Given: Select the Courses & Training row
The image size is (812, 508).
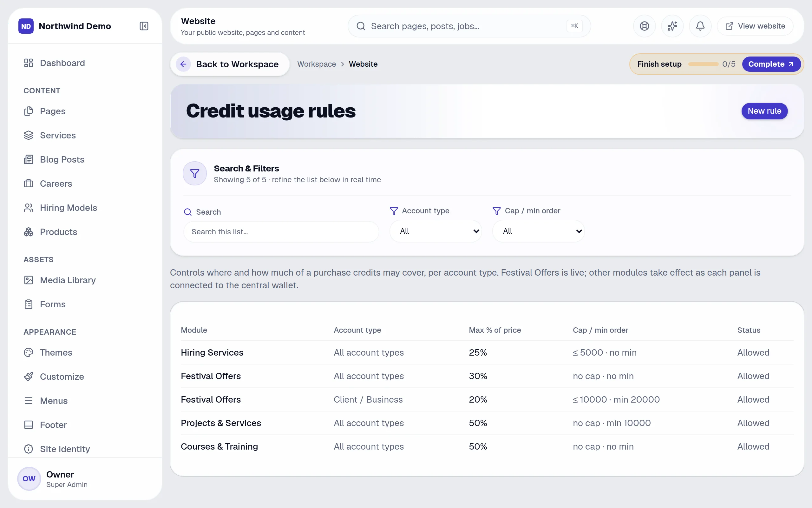Looking at the screenshot, I should (487, 446).
